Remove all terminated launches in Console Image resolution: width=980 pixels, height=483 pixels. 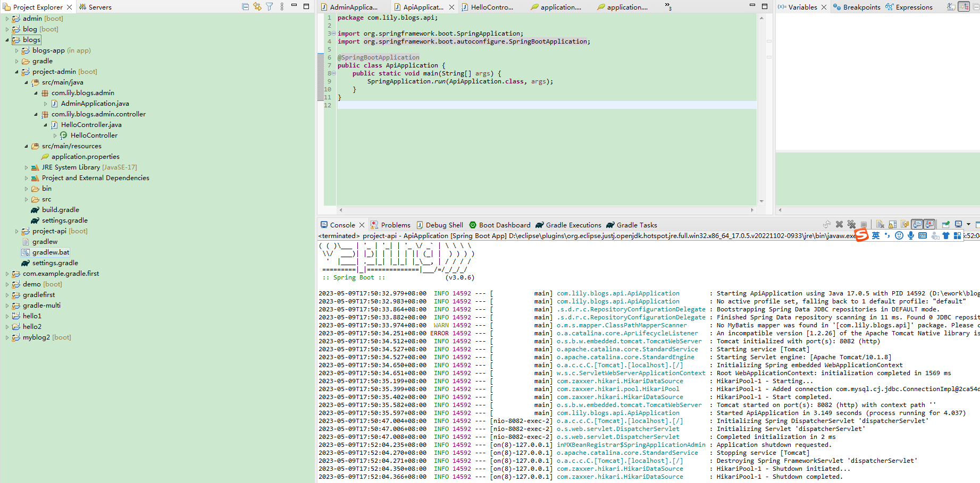(851, 224)
